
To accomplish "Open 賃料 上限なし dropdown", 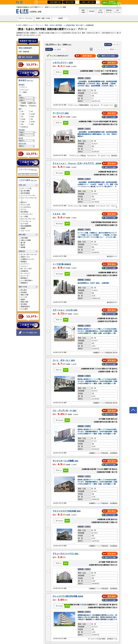I will point(27,100).
